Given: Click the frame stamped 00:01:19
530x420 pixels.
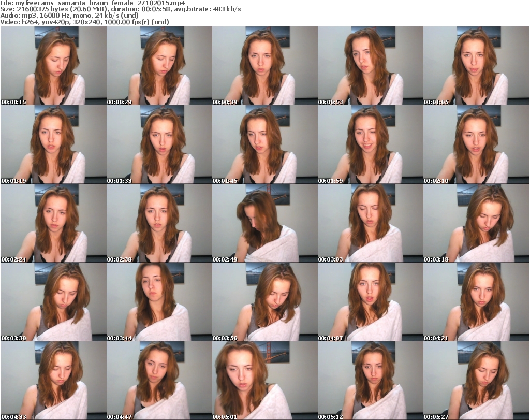Looking at the screenshot, I should coord(53,144).
